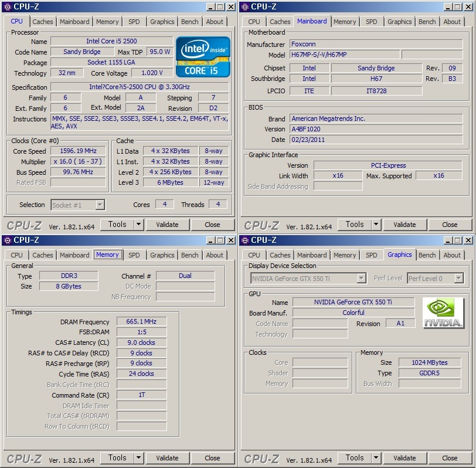Click the Close button in the Memory-tab window
Viewport: 476px width, 468px height.
pos(212,458)
